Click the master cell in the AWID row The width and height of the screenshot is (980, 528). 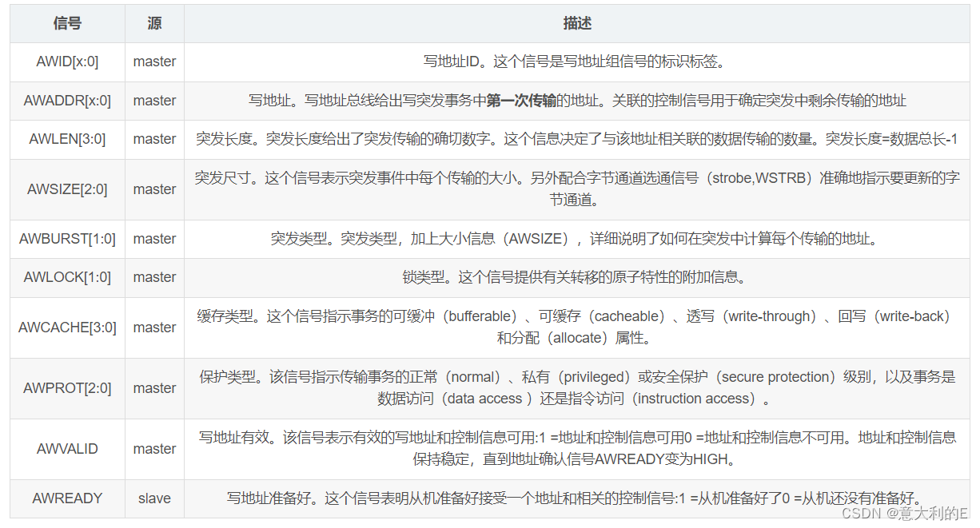pyautogui.click(x=153, y=62)
